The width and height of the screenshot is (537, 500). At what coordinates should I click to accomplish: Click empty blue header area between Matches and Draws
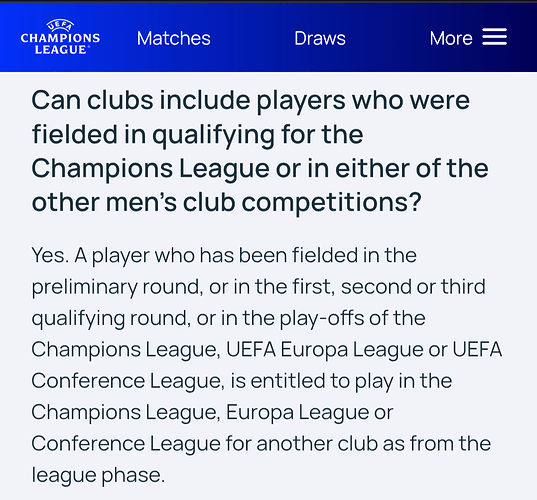pyautogui.click(x=252, y=38)
